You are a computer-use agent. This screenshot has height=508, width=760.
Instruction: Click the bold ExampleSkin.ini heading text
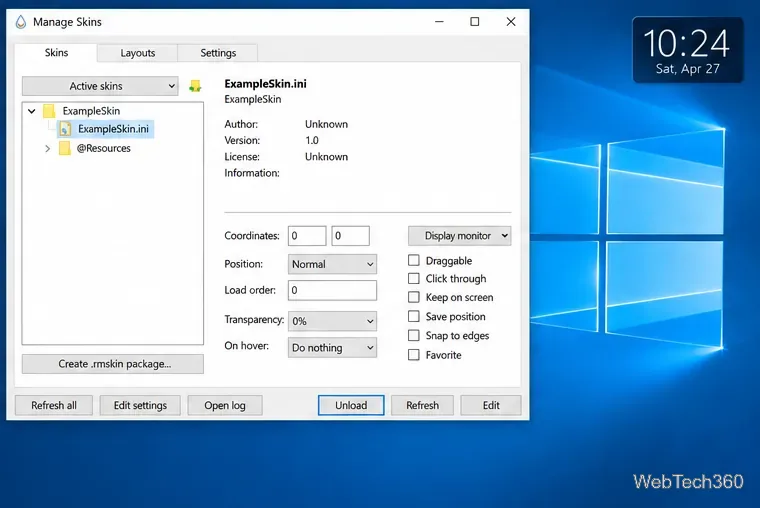click(x=265, y=84)
